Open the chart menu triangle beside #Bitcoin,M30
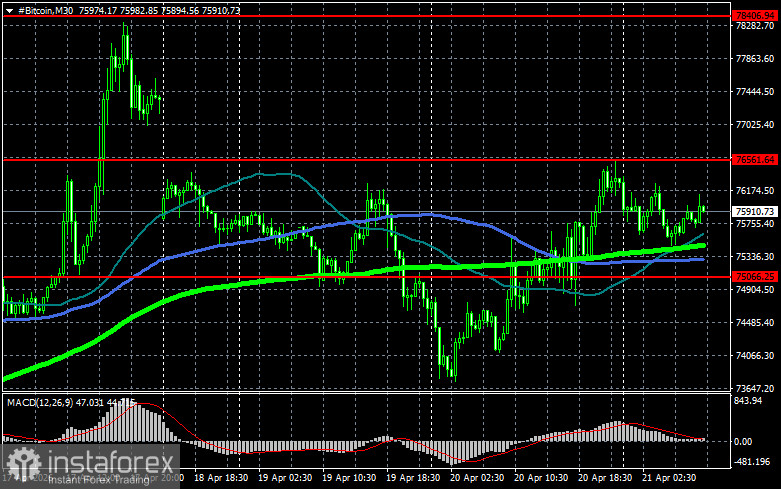Viewport: 781px width, 489px height. (9, 10)
